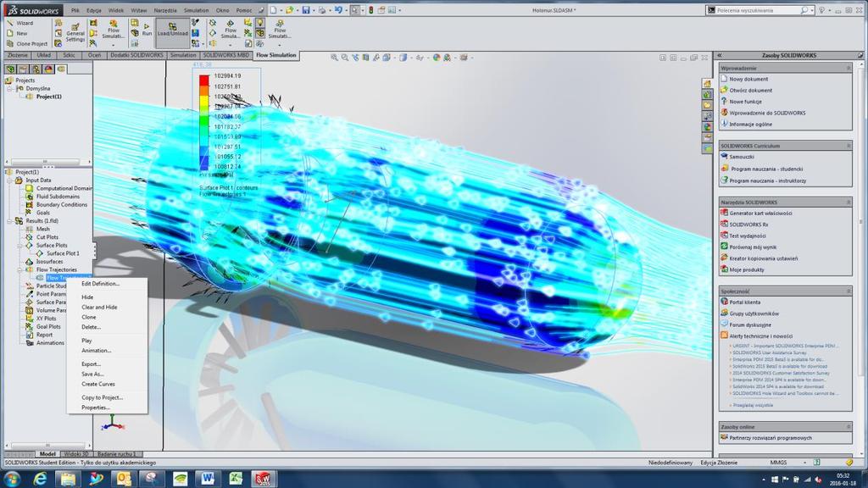Open the Design Library task pane tab
The width and height of the screenshot is (868, 488).
(707, 95)
